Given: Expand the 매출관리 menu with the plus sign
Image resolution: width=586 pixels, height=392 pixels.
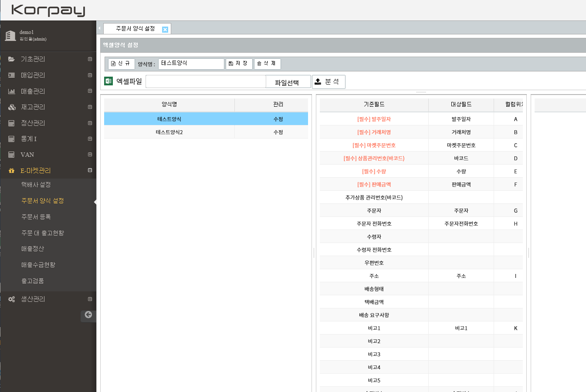Looking at the screenshot, I should (90, 91).
